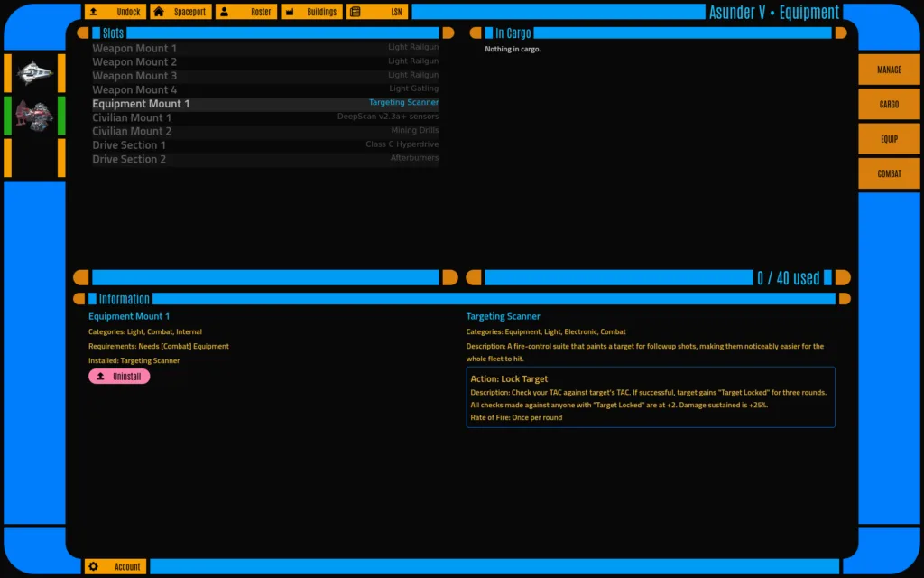Select the white ship thumbnail

pyautogui.click(x=35, y=73)
